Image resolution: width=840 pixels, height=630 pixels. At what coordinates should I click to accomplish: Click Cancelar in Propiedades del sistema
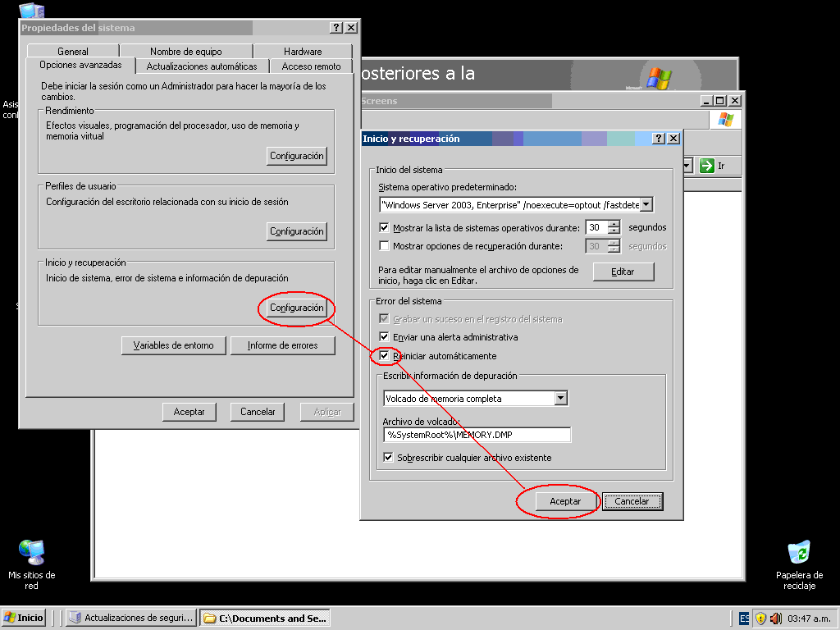(258, 412)
